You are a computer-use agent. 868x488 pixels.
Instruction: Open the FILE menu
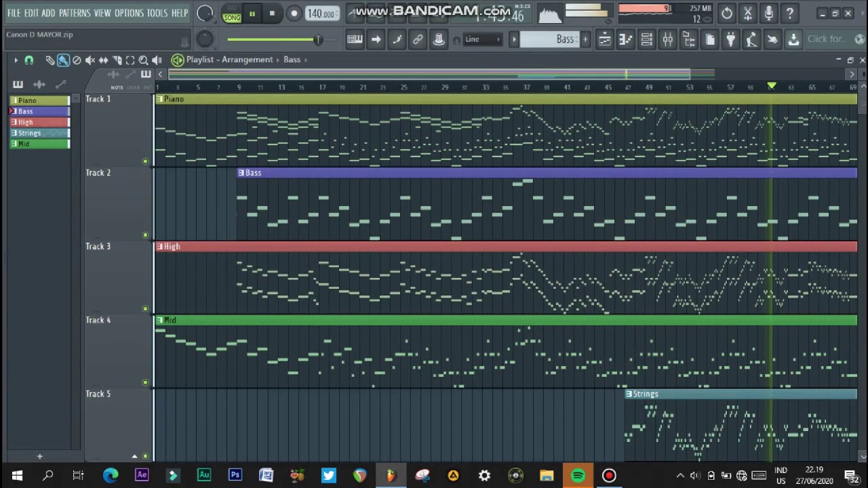(14, 13)
